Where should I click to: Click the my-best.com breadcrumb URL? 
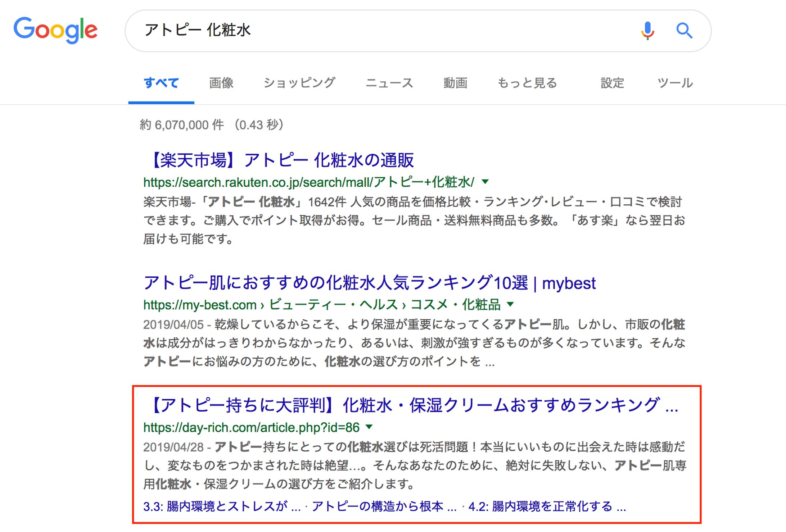point(322,305)
